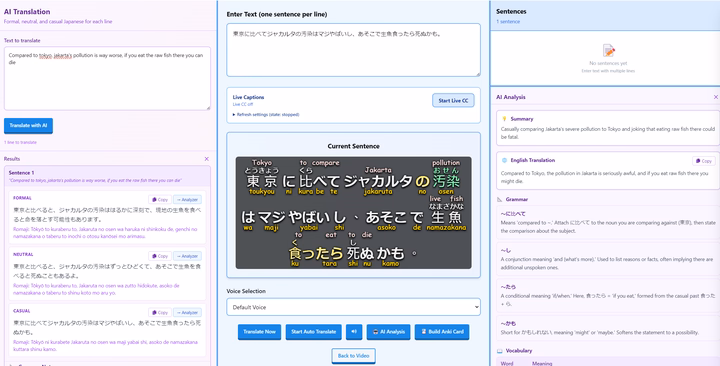Copy the FORMAL translation
The image size is (720, 366).
[x=160, y=200]
